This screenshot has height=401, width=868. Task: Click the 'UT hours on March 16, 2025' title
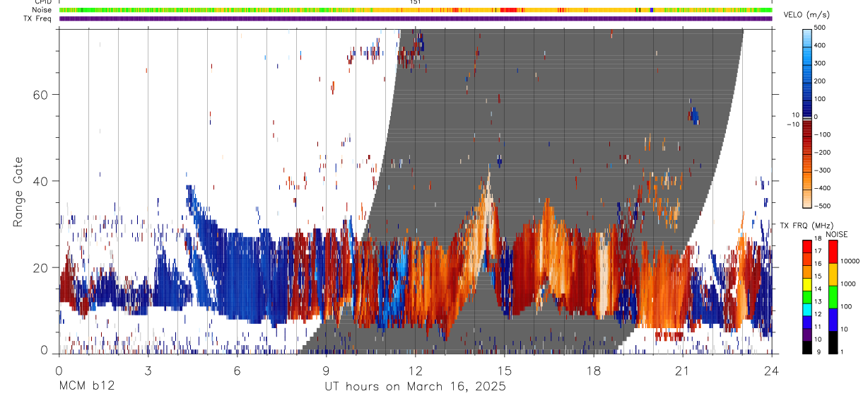click(415, 387)
